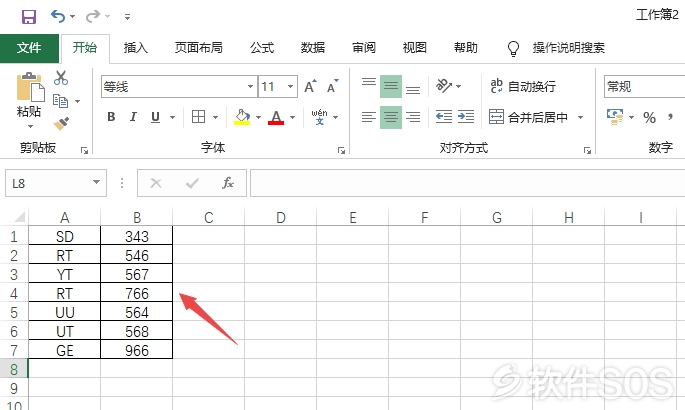Click the decrease font size icon
The image size is (685, 410).
coord(333,86)
